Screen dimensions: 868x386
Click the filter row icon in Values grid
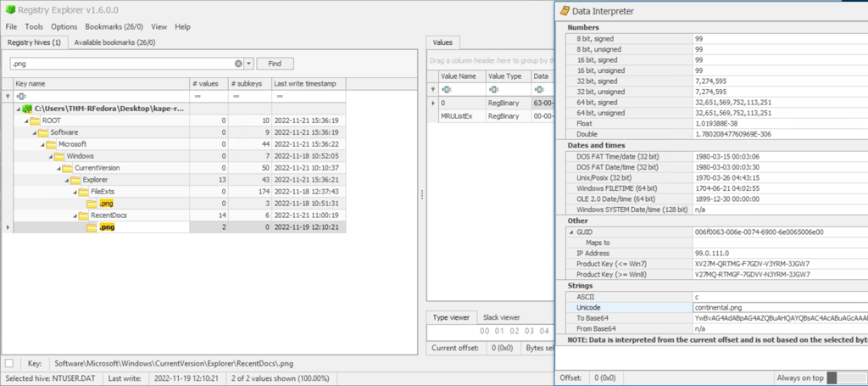(433, 89)
